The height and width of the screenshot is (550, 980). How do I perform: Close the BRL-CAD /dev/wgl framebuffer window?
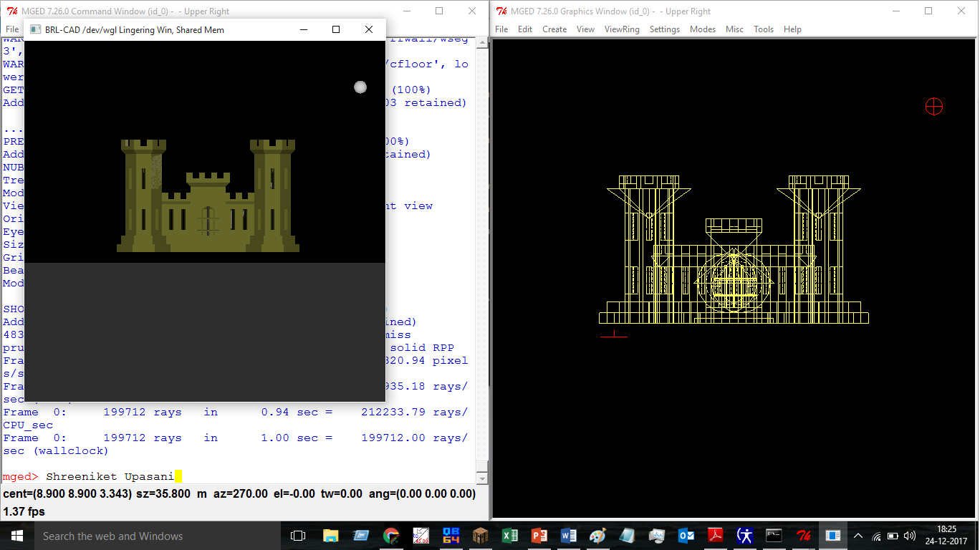click(x=369, y=29)
